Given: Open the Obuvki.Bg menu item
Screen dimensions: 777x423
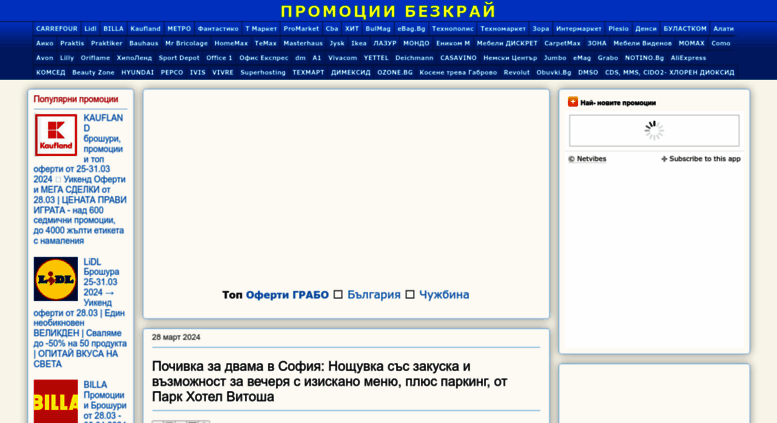Looking at the screenshot, I should [x=554, y=72].
